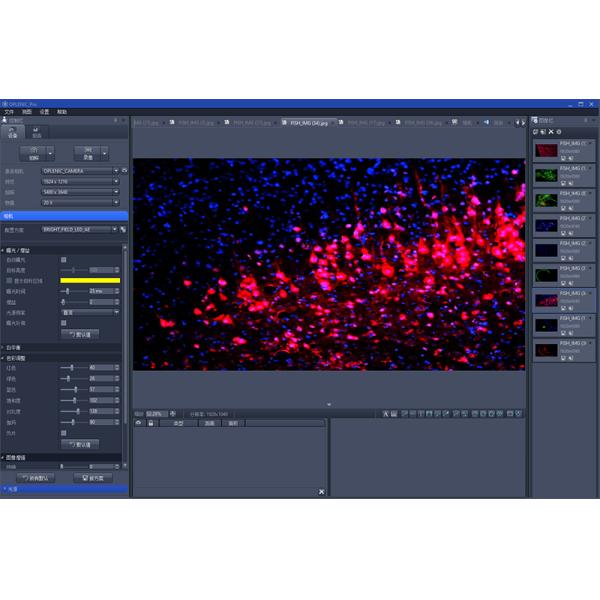Collapse the 色彩调整 section
The image size is (600, 600).
tap(3, 358)
